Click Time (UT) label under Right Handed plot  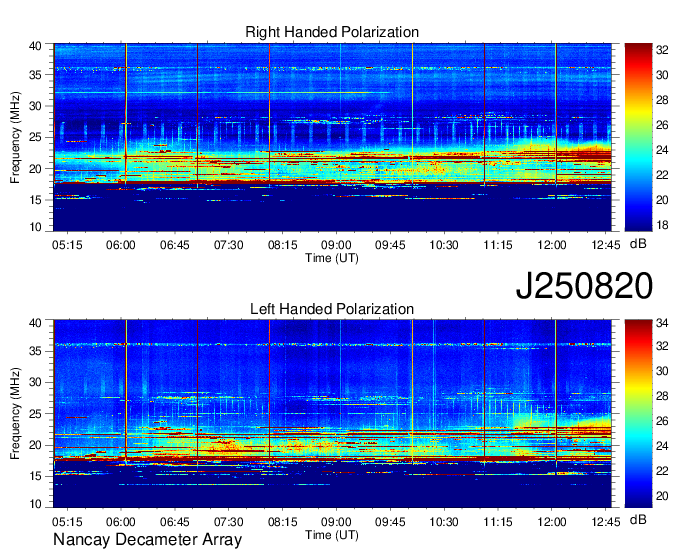pyautogui.click(x=332, y=258)
